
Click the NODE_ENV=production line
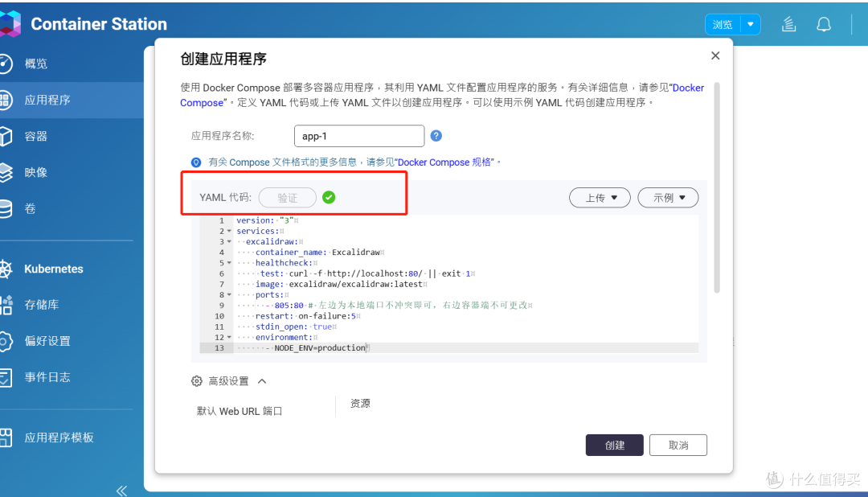point(320,348)
